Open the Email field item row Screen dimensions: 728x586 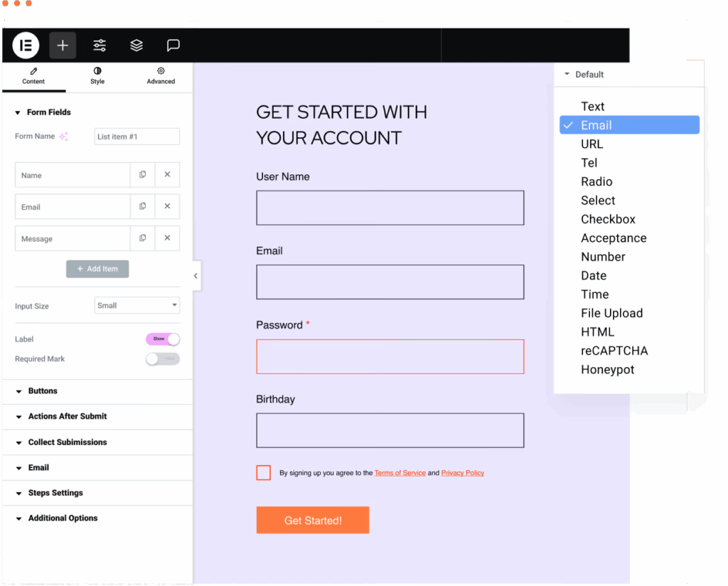tap(73, 207)
